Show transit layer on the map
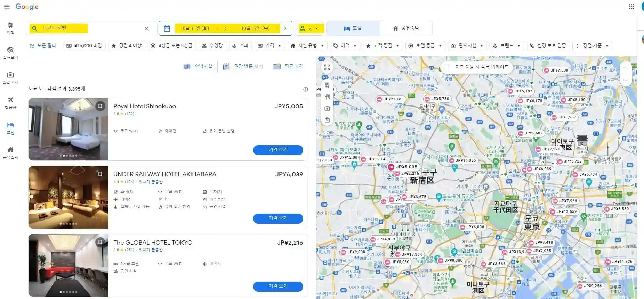 tap(327, 85)
